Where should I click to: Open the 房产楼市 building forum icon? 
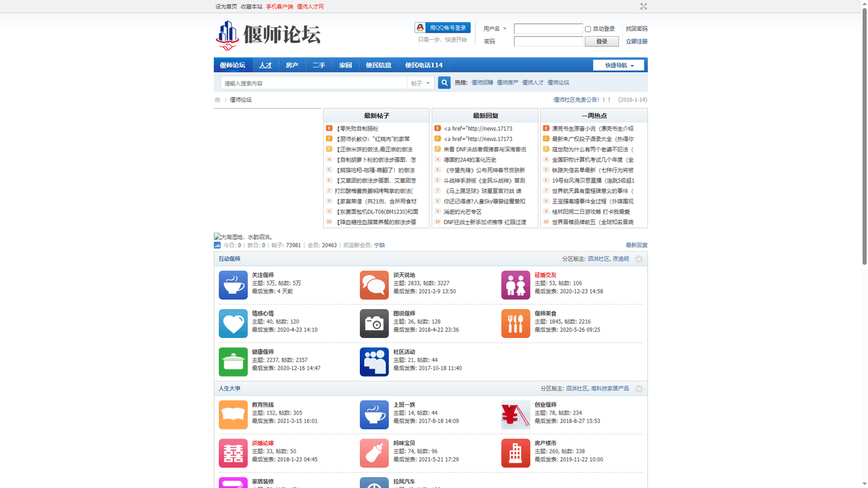[516, 453]
